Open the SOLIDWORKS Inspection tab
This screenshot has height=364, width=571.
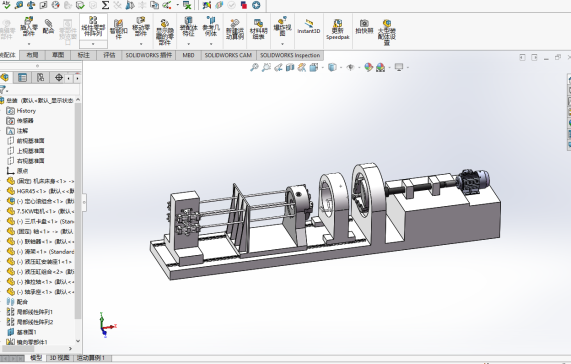(x=290, y=55)
